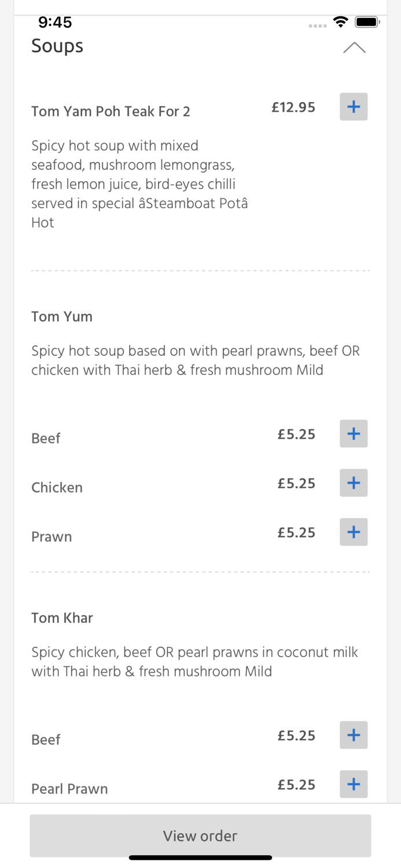The height and width of the screenshot is (868, 401).
Task: Expand the Soups category header
Action: pos(57,46)
